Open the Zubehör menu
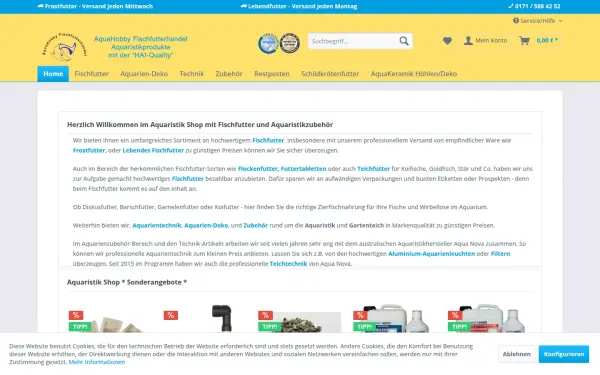The width and height of the screenshot is (600, 375). [229, 74]
